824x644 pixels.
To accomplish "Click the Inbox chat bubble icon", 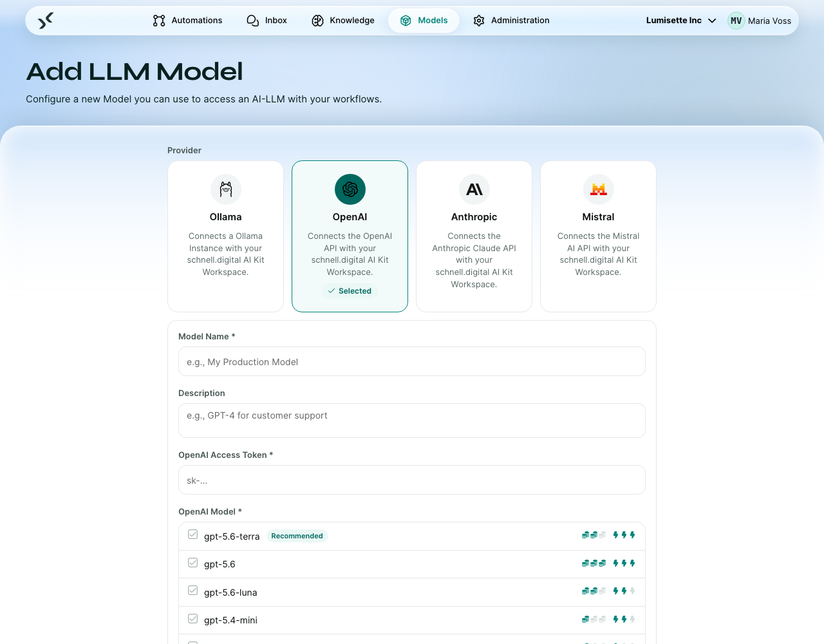I will (253, 21).
